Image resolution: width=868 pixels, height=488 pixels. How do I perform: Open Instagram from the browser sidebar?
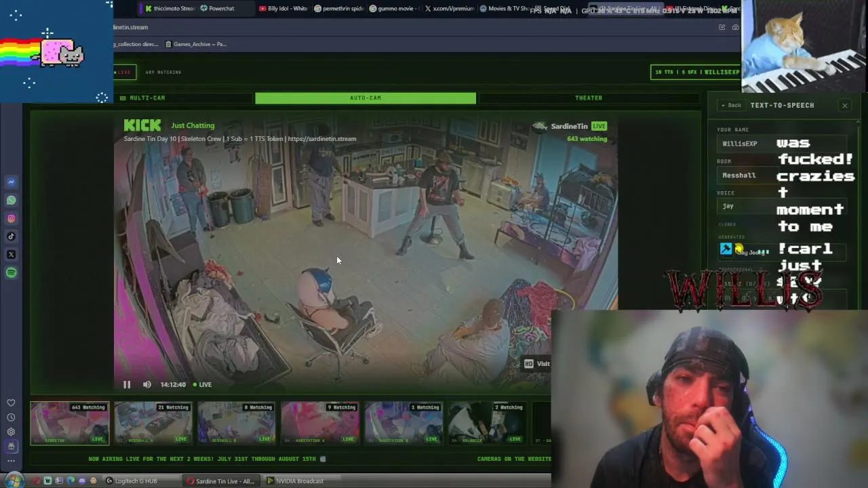(11, 218)
